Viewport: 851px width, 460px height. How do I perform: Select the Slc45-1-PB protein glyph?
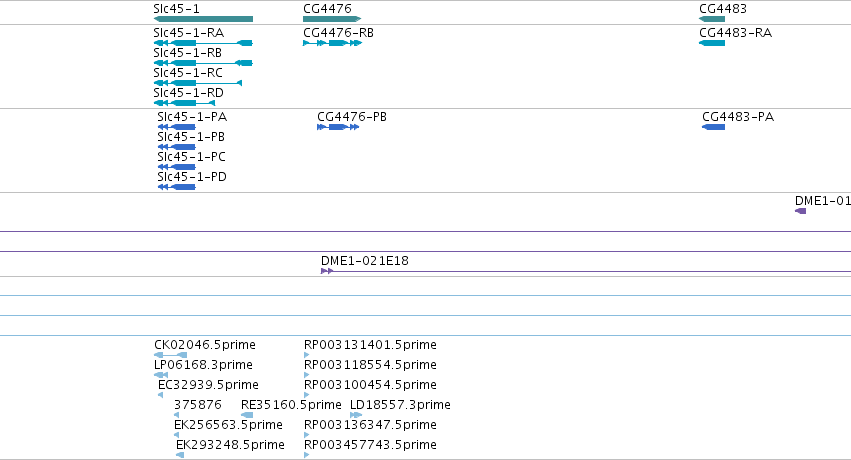(x=176, y=147)
